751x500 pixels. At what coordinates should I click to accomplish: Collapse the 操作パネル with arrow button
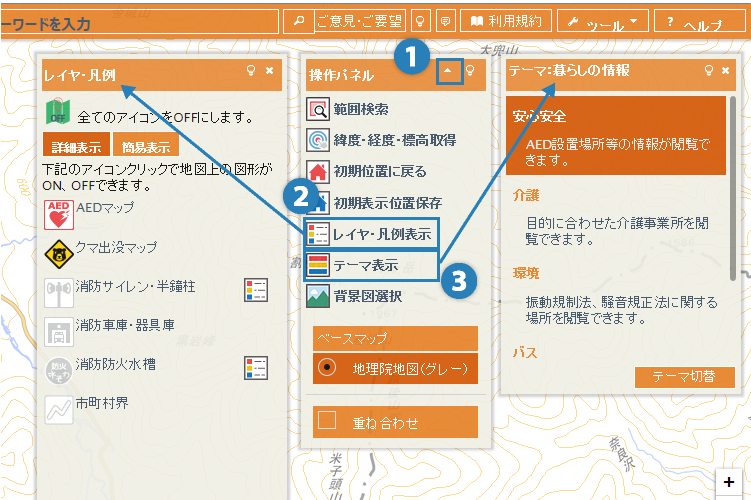click(x=449, y=71)
